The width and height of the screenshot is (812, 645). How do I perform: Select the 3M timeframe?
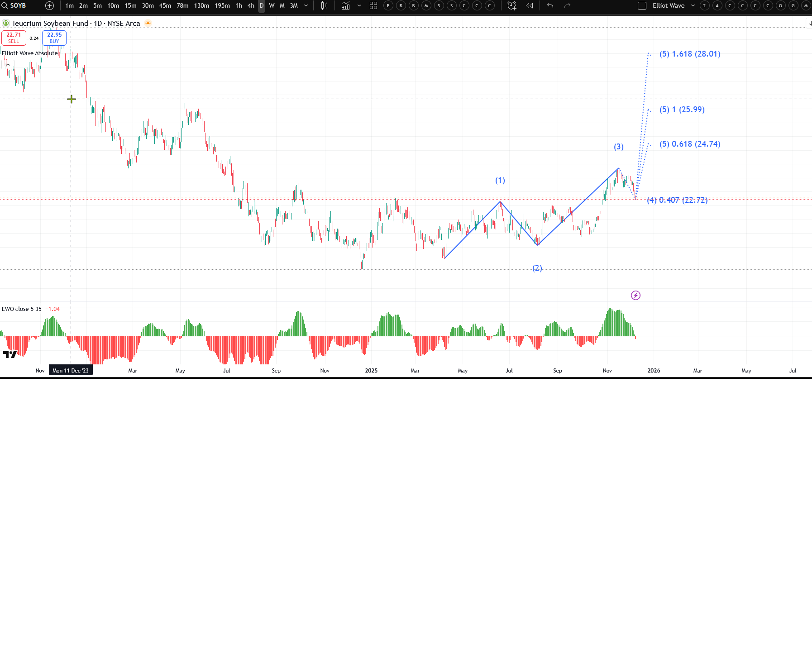pyautogui.click(x=294, y=6)
